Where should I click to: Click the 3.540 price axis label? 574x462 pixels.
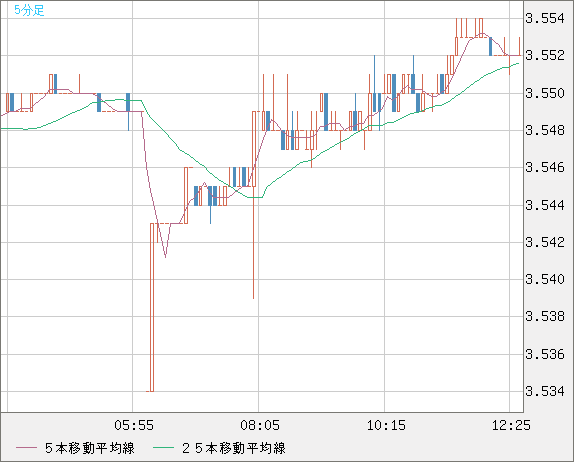545,279
